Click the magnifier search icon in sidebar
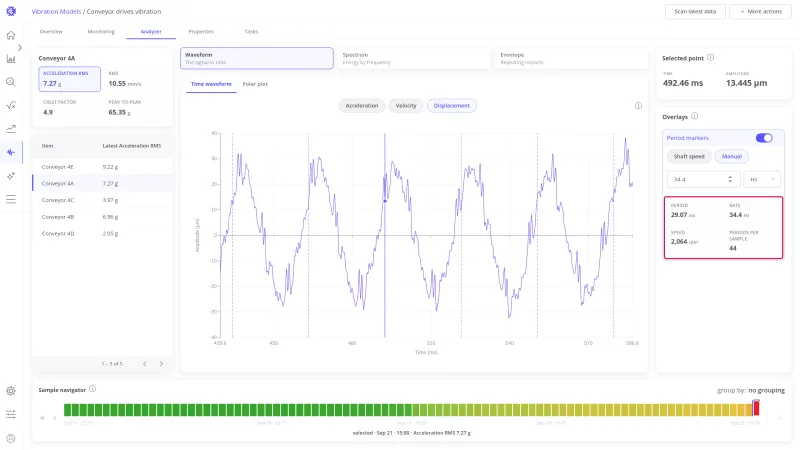Image resolution: width=800 pixels, height=450 pixels. 11,82
